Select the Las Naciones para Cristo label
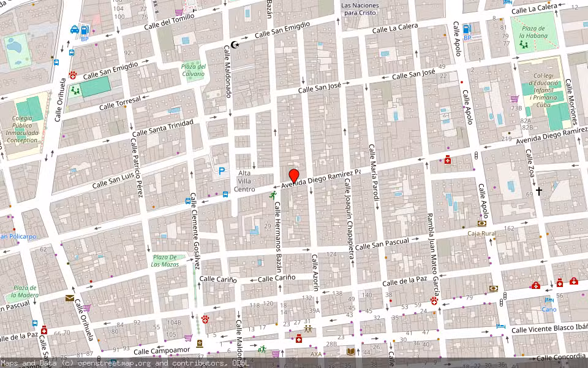This screenshot has height=368, width=588. pyautogui.click(x=360, y=9)
